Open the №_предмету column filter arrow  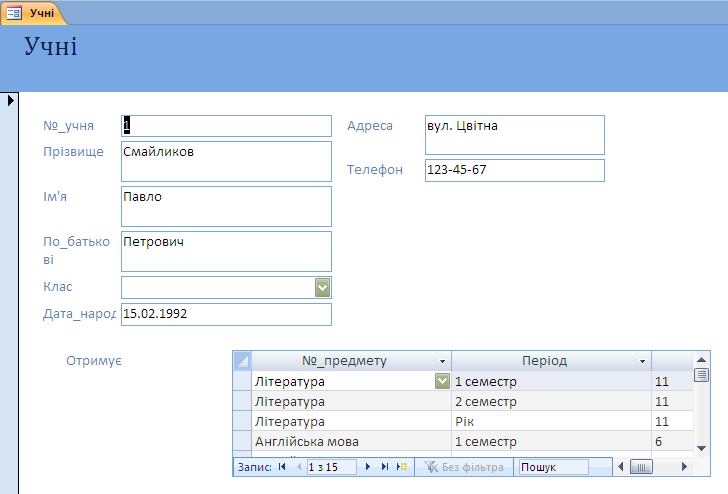click(442, 361)
